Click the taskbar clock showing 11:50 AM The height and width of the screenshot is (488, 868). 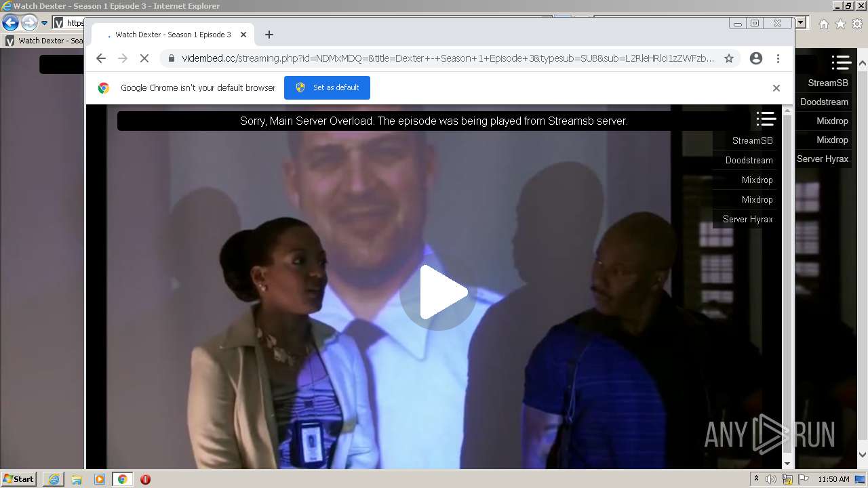pos(833,479)
